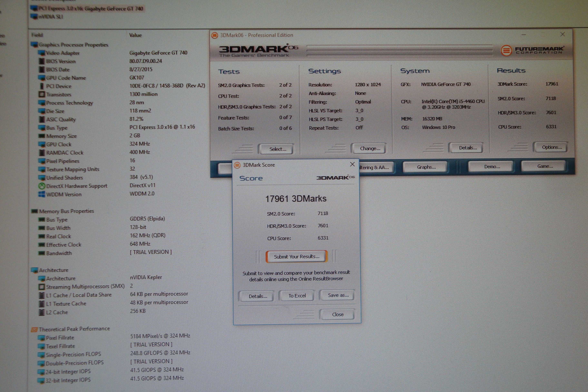Close the 3DMark Score dialog with X
588x392 pixels.
(x=352, y=164)
